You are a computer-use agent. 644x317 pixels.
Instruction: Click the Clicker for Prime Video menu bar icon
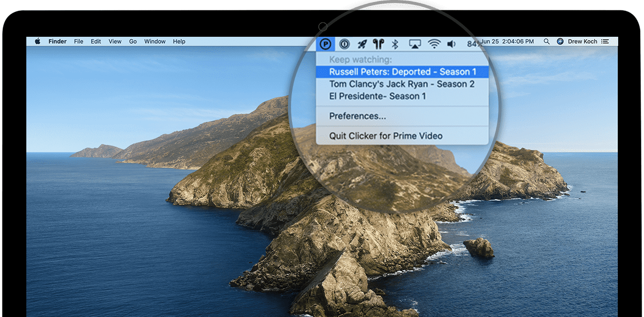coord(325,44)
